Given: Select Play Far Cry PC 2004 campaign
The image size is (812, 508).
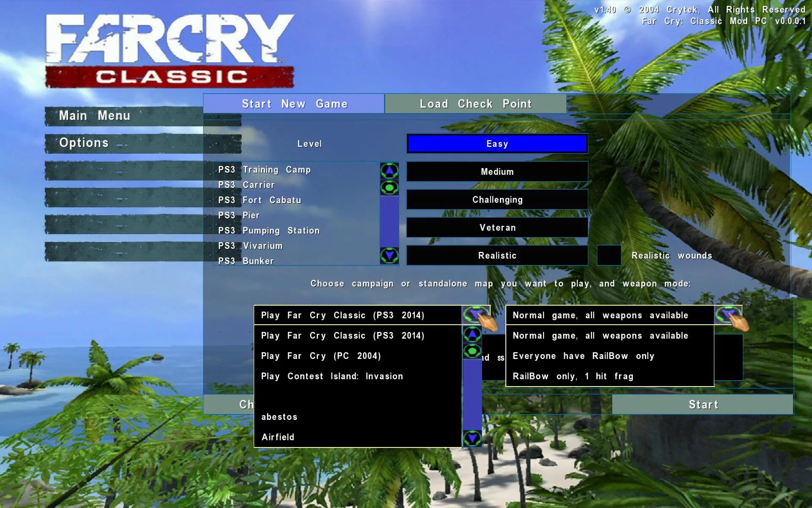Looking at the screenshot, I should (x=323, y=355).
